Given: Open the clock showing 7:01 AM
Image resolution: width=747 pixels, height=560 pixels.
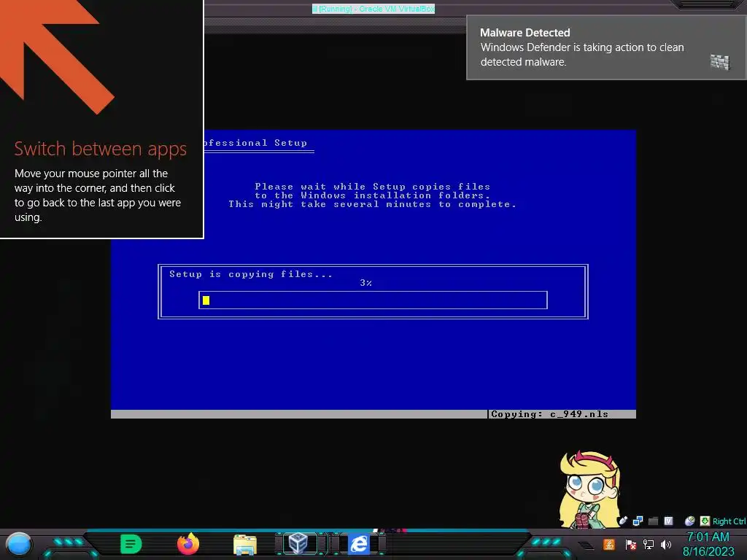Looking at the screenshot, I should pyautogui.click(x=708, y=544).
